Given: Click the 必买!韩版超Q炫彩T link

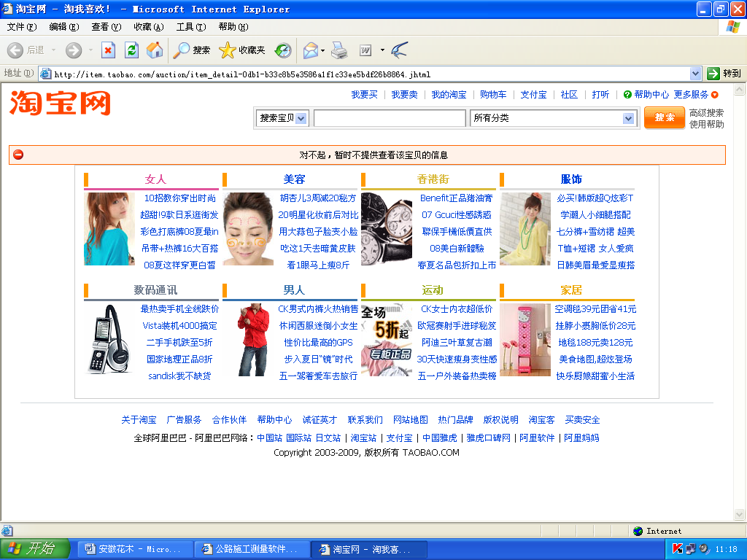Looking at the screenshot, I should (x=595, y=198).
